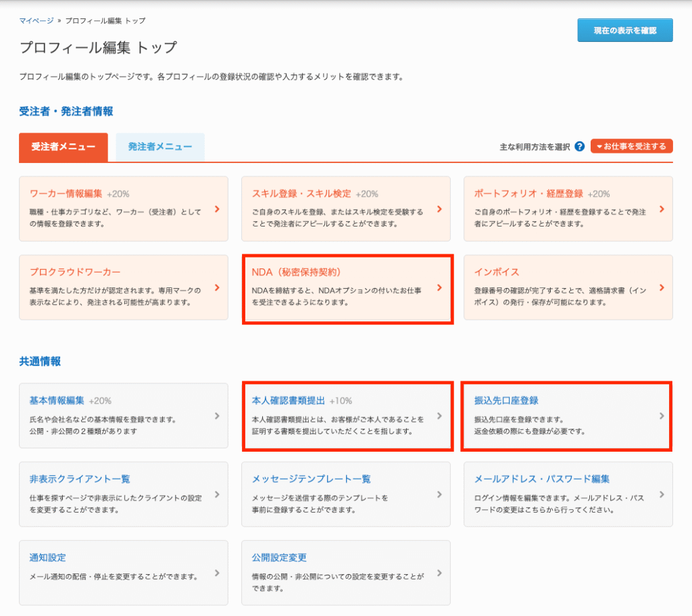Click the help question mark icon

(579, 147)
